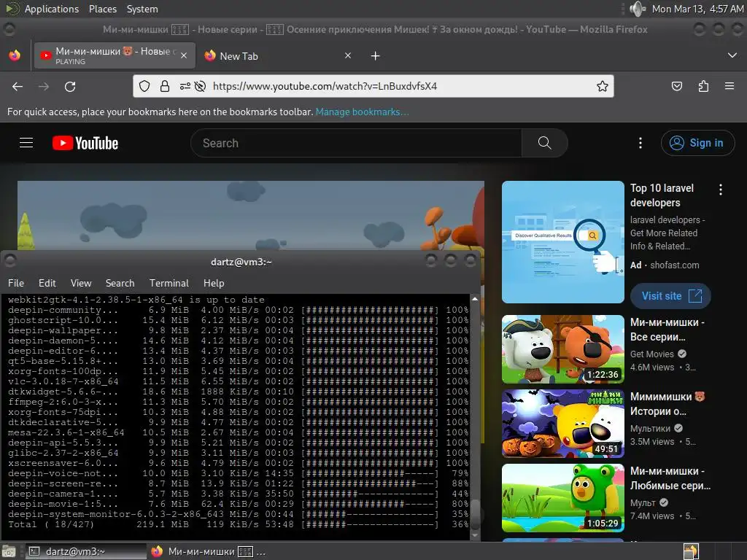Click the blocked autoplay icon in the address bar

[x=200, y=86]
